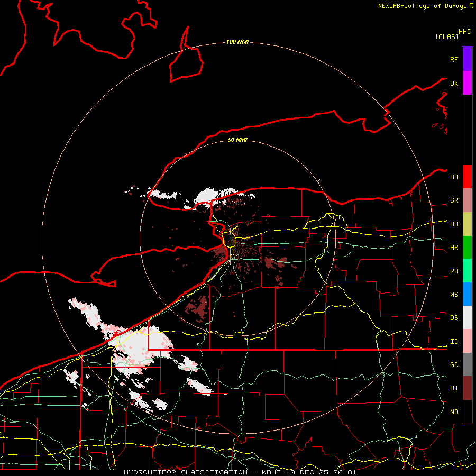Image resolution: width=476 pixels, height=476 pixels.
Task: Click the RF legend label
Action: tap(454, 59)
